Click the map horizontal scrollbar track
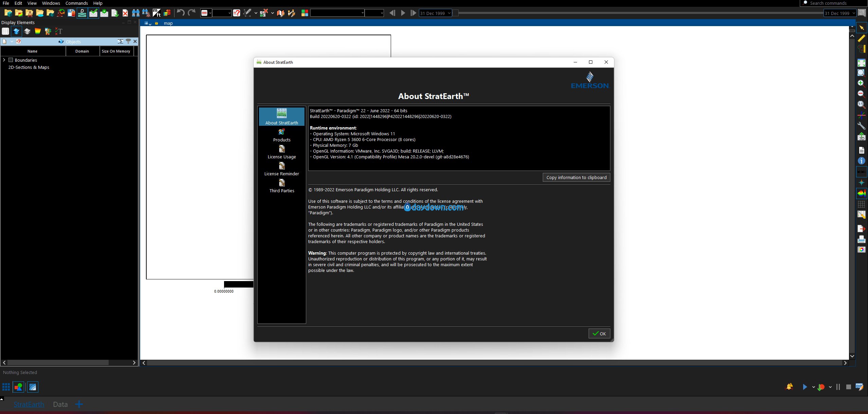Image resolution: width=868 pixels, height=414 pixels. (x=495, y=362)
